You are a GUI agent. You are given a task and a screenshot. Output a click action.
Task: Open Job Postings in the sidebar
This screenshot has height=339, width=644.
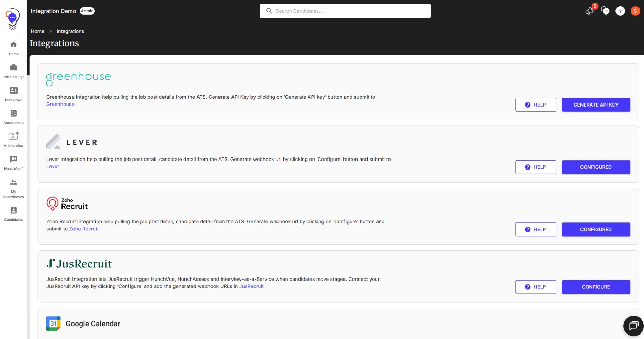click(x=14, y=71)
